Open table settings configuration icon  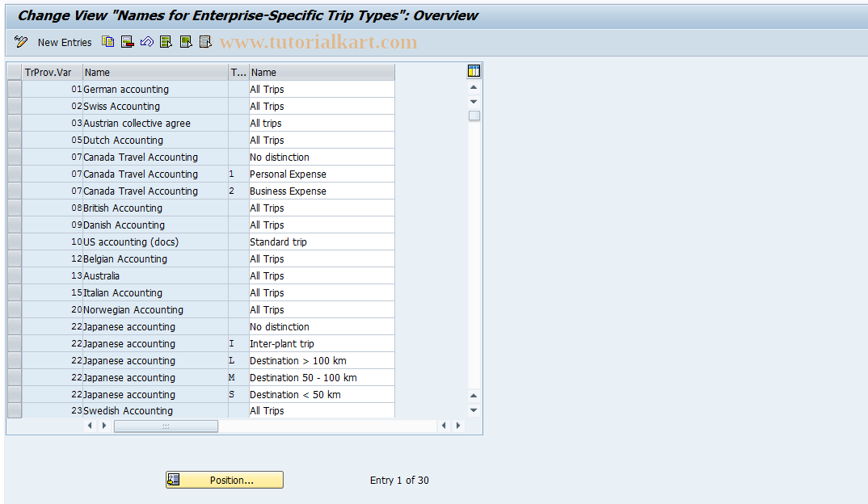coord(474,71)
